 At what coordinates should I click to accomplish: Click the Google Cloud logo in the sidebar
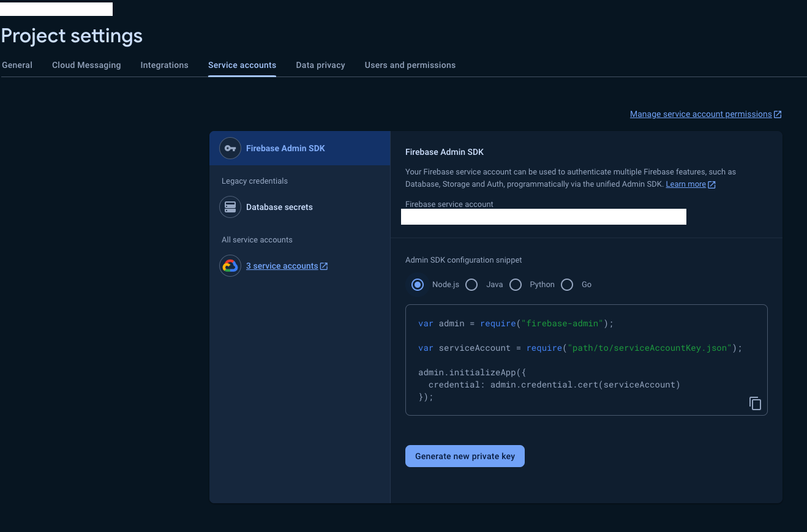(x=230, y=265)
